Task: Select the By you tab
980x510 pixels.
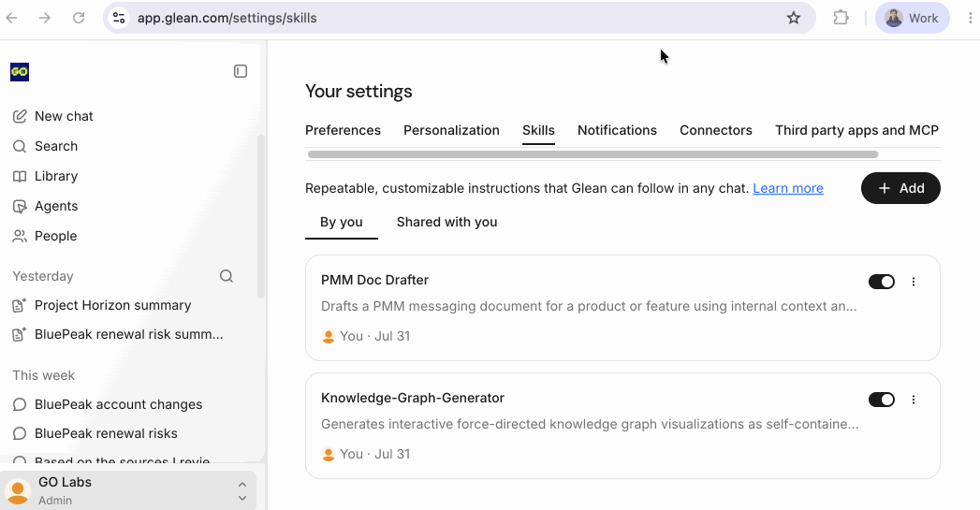Action: point(342,223)
